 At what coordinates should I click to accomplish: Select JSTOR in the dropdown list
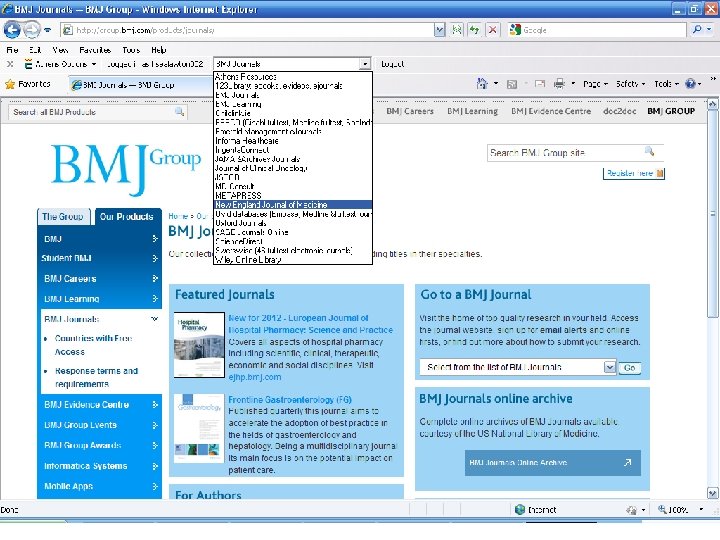[x=293, y=177]
